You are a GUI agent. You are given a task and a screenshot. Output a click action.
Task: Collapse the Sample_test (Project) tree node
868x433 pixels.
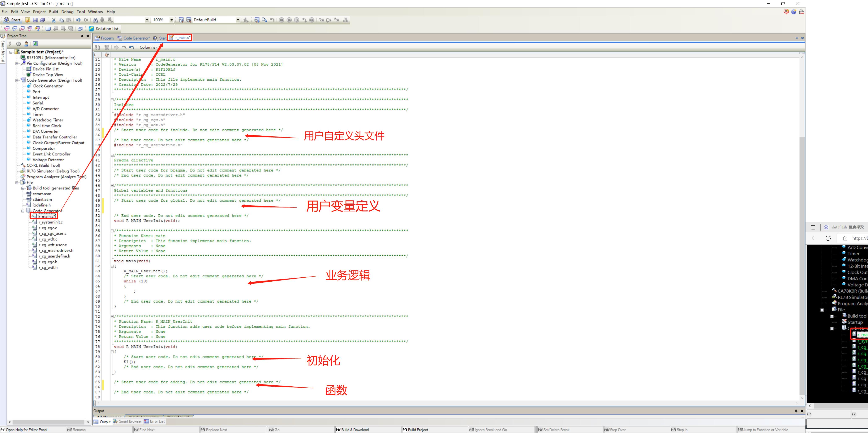pos(11,52)
